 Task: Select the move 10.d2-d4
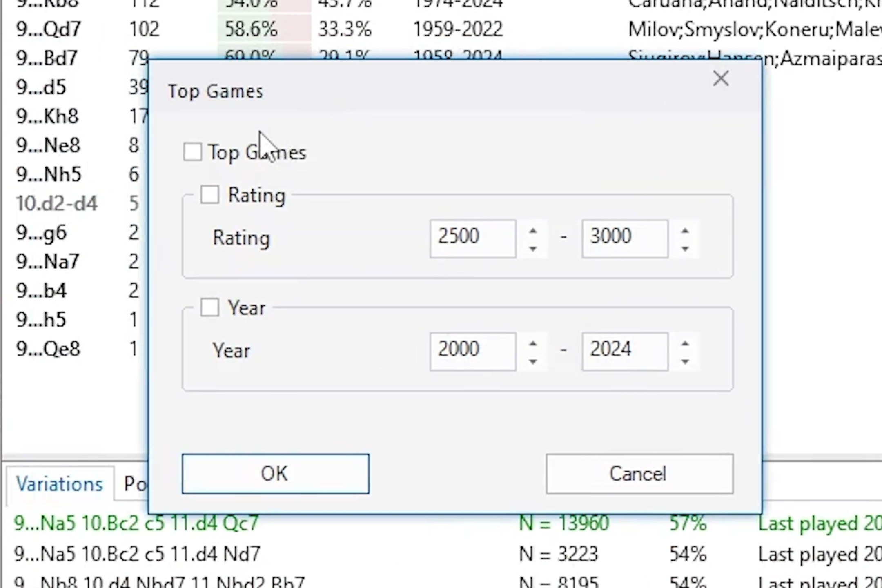(57, 203)
